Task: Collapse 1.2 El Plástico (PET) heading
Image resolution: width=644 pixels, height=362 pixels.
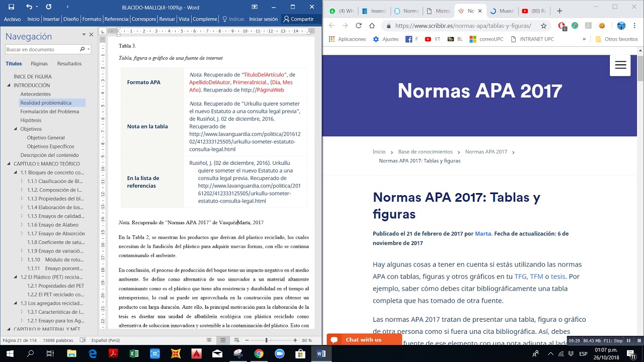Action: pyautogui.click(x=16, y=277)
